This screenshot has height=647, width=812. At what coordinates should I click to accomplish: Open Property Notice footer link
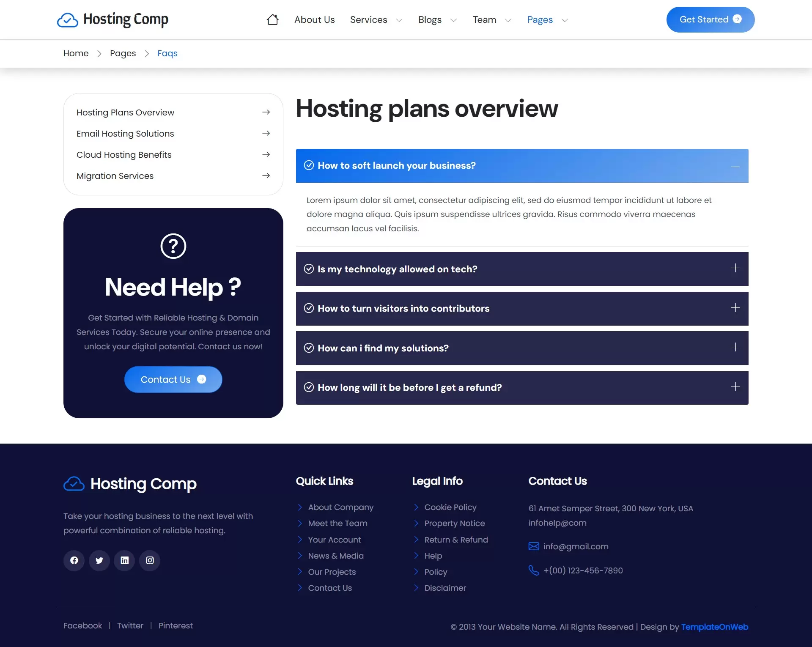[x=455, y=523]
